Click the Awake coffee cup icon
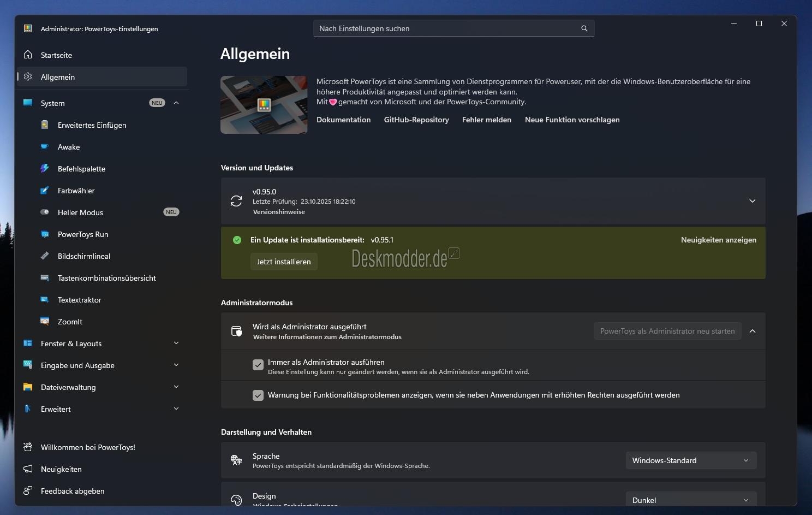 click(45, 147)
